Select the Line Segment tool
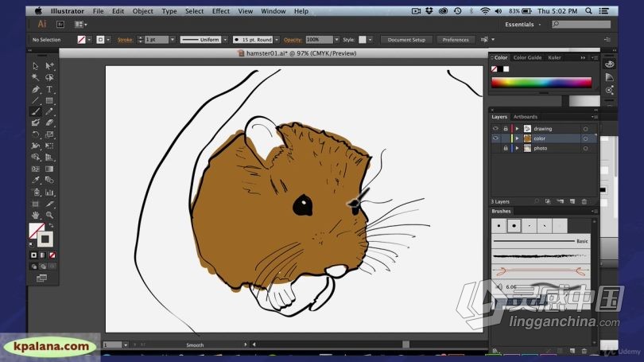This screenshot has height=362, width=644. pyautogui.click(x=35, y=100)
